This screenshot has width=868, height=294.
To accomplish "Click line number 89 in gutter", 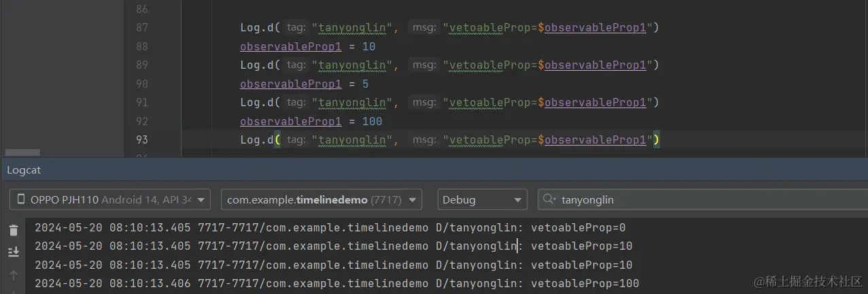I will tap(141, 65).
